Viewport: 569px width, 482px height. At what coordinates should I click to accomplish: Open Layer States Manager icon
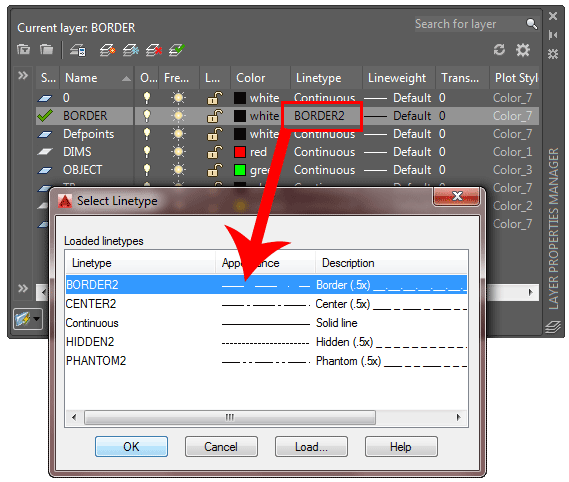[78, 50]
